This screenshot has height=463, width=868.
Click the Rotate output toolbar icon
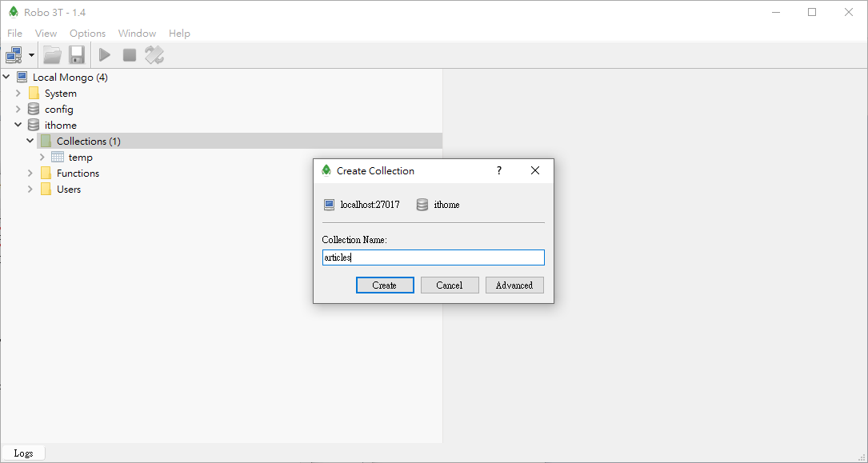(154, 55)
